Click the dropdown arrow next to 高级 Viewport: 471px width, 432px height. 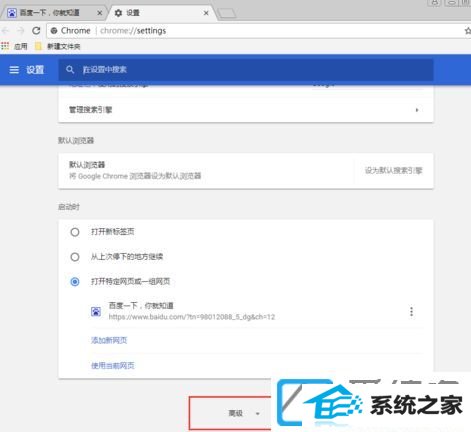(257, 414)
